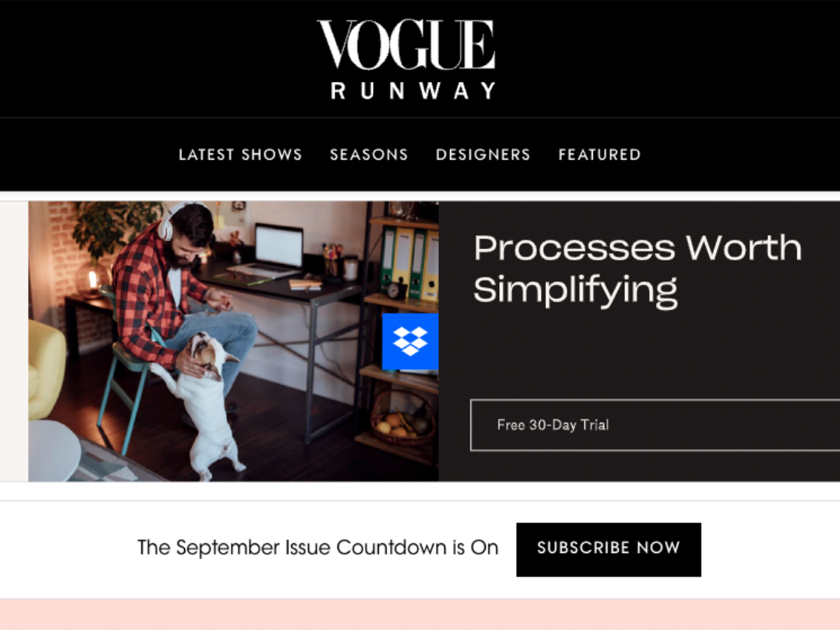
Task: Click the laptop on the desk in the ad
Action: pos(273,251)
